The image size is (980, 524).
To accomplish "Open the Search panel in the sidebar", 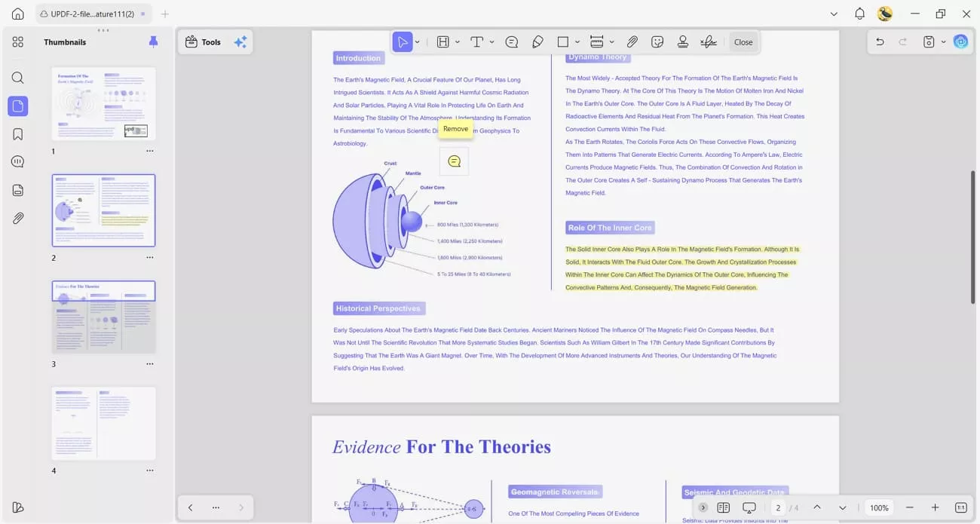I will 17,78.
